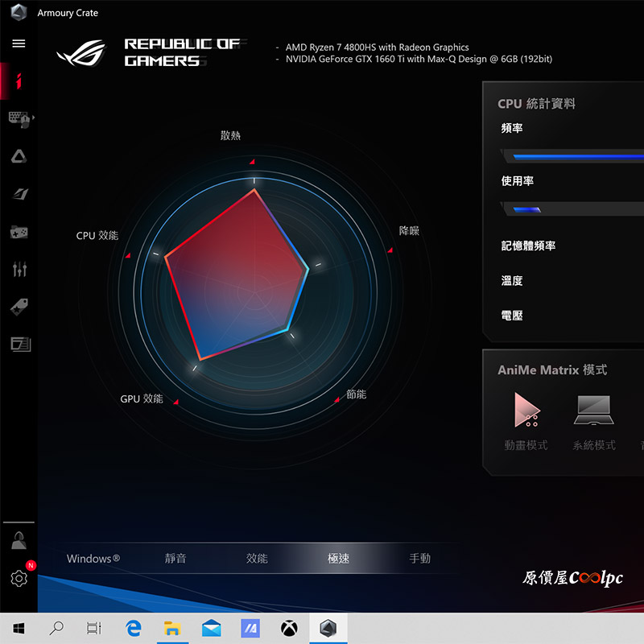Open File Explorer from taskbar
644x644 pixels.
point(172,628)
